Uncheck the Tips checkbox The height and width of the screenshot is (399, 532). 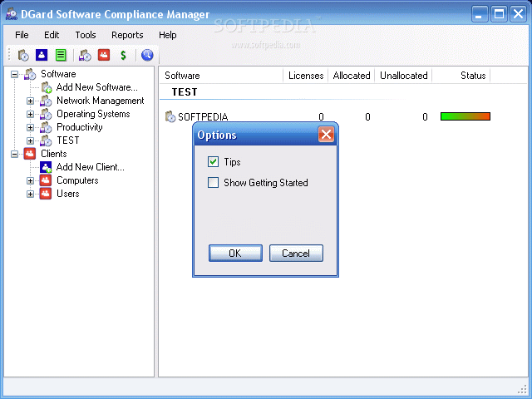213,162
